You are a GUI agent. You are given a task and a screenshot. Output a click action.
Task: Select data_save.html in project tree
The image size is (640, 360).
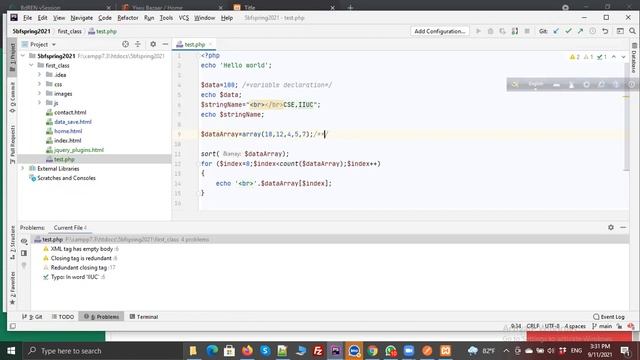coord(72,122)
